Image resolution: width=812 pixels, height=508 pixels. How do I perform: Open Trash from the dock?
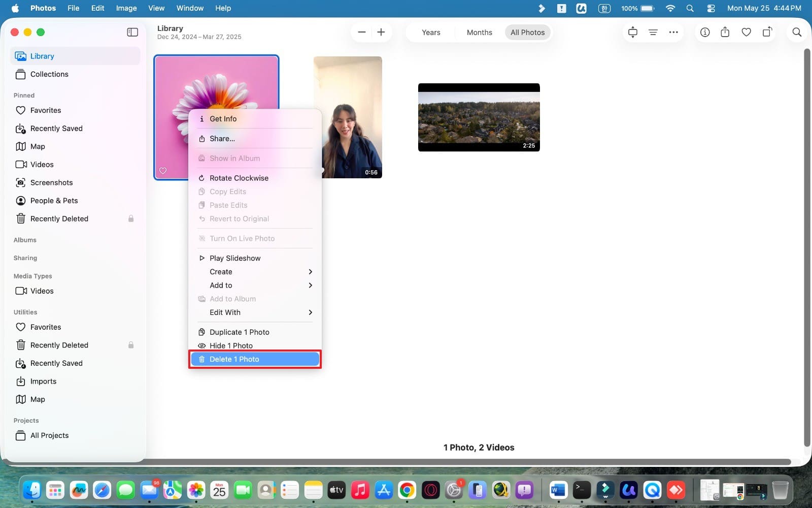[780, 490]
